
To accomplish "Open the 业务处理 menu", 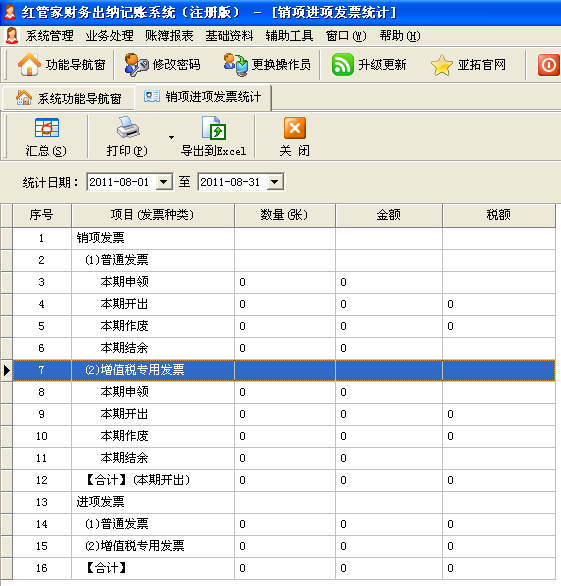I will [110, 36].
